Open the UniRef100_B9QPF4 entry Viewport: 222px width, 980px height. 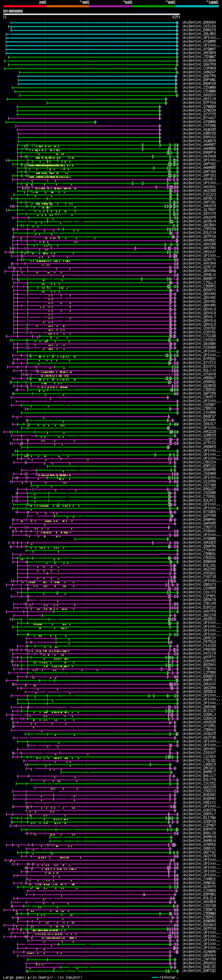coord(199,152)
